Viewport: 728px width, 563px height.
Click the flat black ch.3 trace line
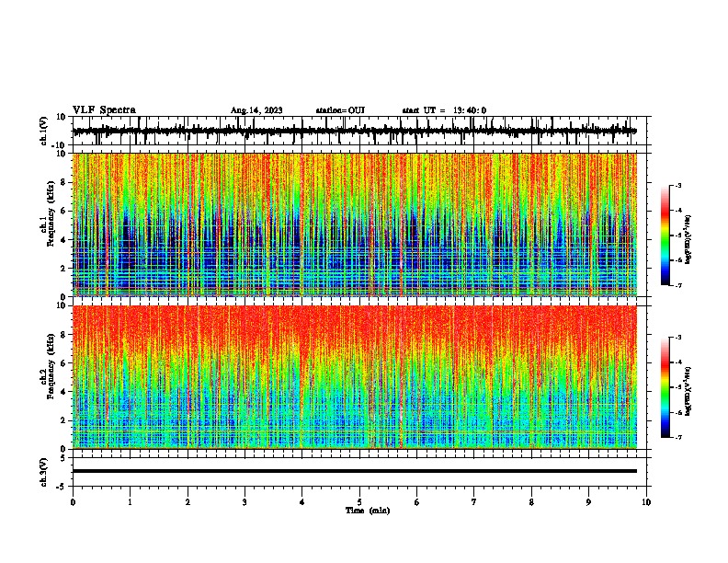[355, 471]
